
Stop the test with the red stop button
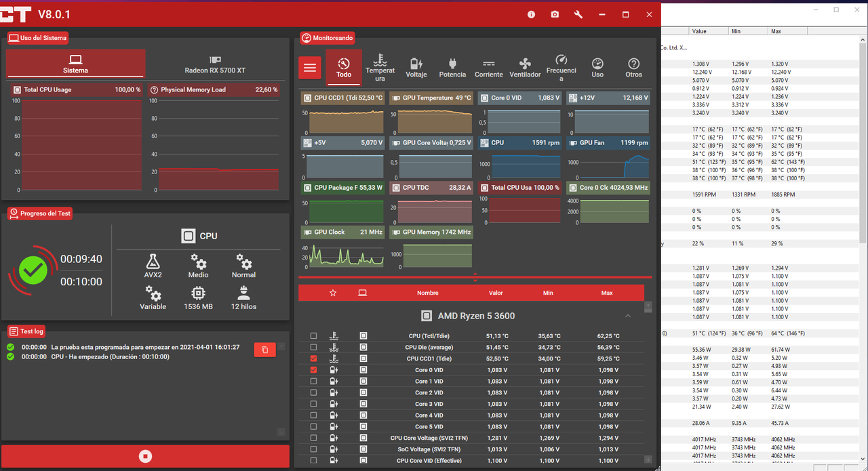point(145,456)
